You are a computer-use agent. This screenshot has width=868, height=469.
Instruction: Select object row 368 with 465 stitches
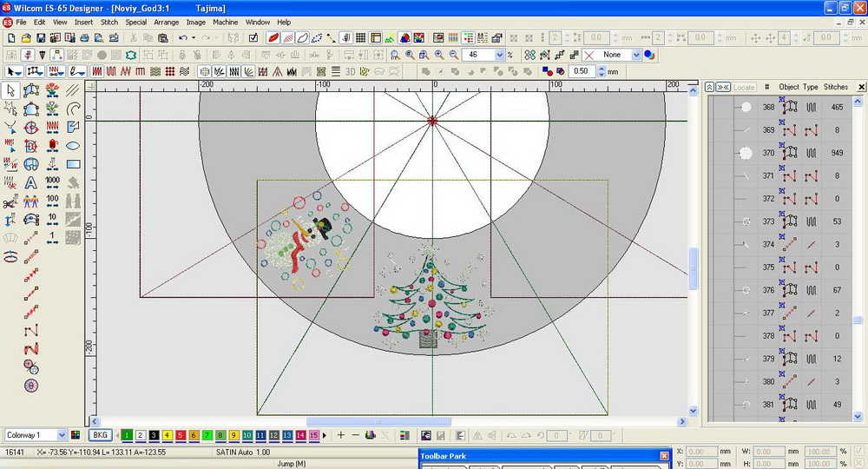782,107
